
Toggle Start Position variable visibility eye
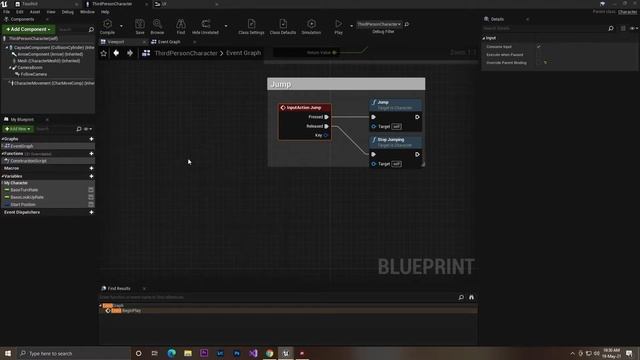tap(91, 204)
